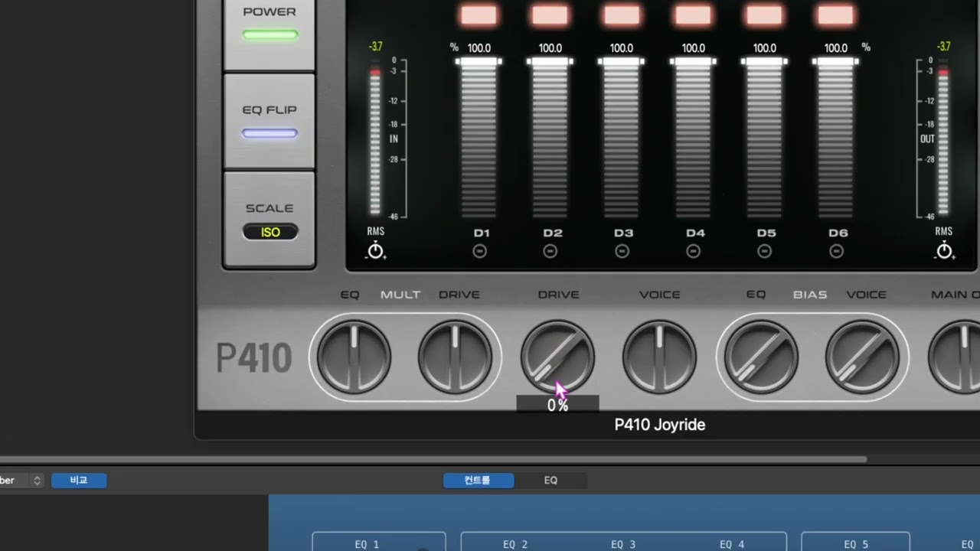Click the EQ 2 label
Image resolution: width=980 pixels, height=551 pixels.
pos(515,544)
